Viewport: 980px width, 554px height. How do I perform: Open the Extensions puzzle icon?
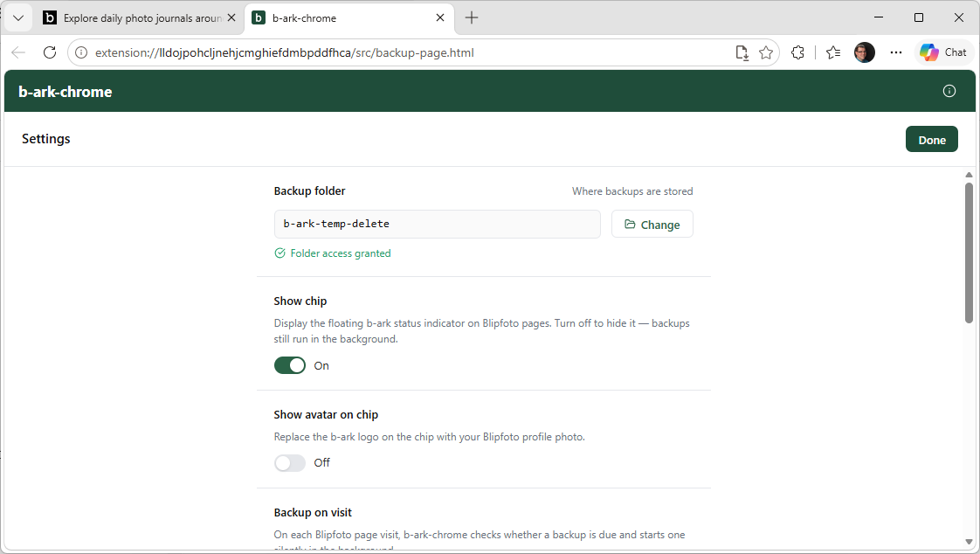tap(797, 52)
